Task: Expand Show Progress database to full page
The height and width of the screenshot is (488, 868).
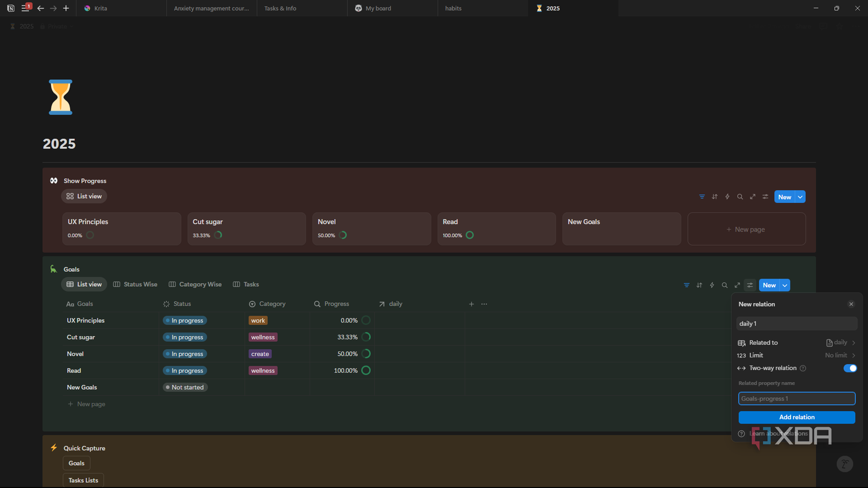Action: (x=753, y=197)
